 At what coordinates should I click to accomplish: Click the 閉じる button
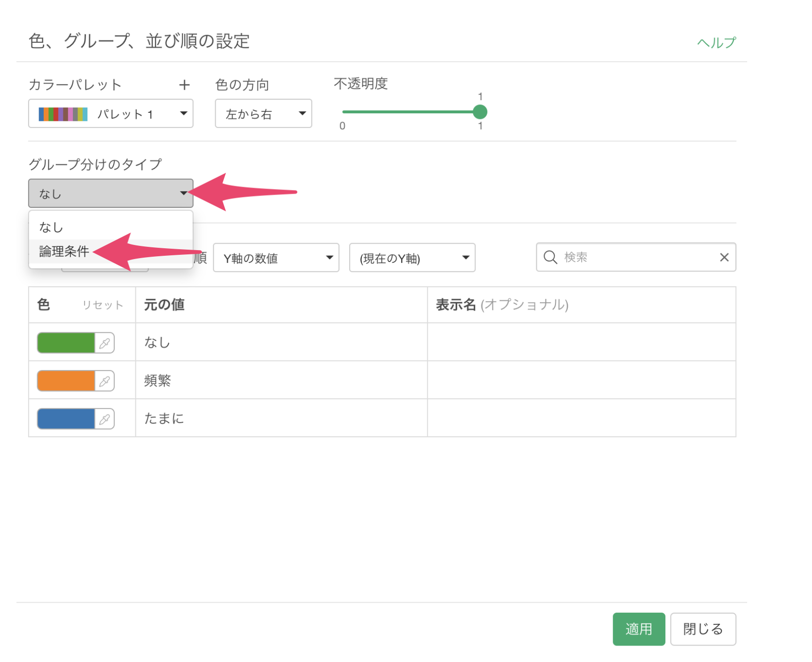coord(703,629)
